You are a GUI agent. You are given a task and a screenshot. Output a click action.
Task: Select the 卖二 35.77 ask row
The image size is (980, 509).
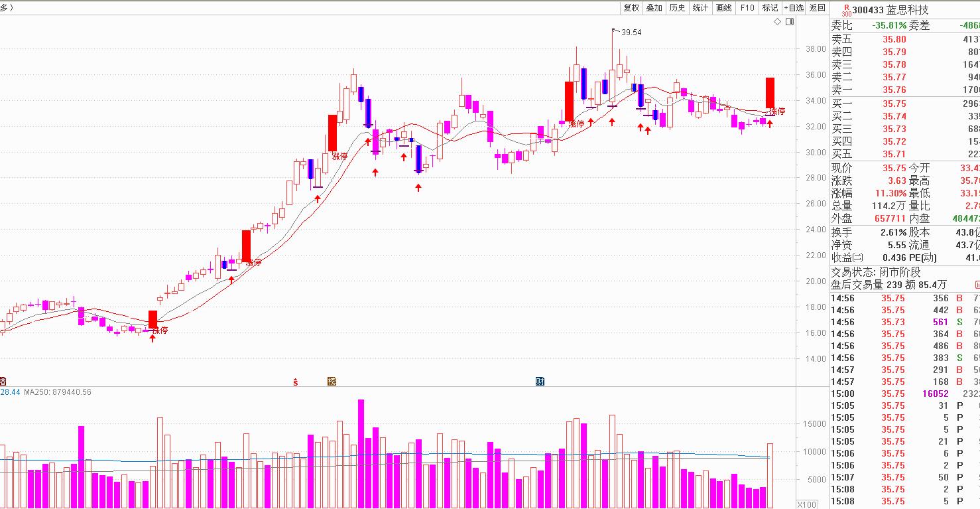[x=905, y=77]
